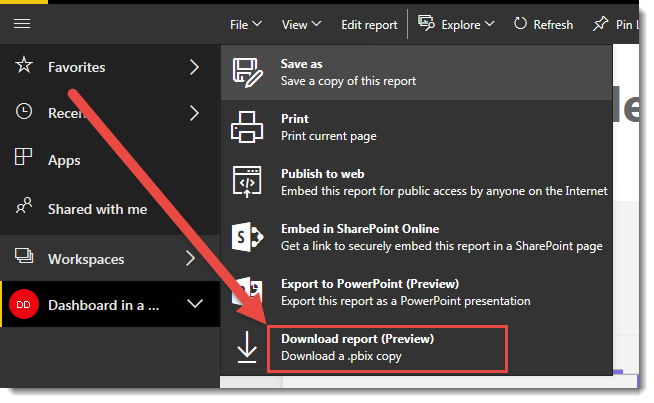The height and width of the screenshot is (403, 654).
Task: Choose Print current page option
Action: pyautogui.click(x=416, y=127)
